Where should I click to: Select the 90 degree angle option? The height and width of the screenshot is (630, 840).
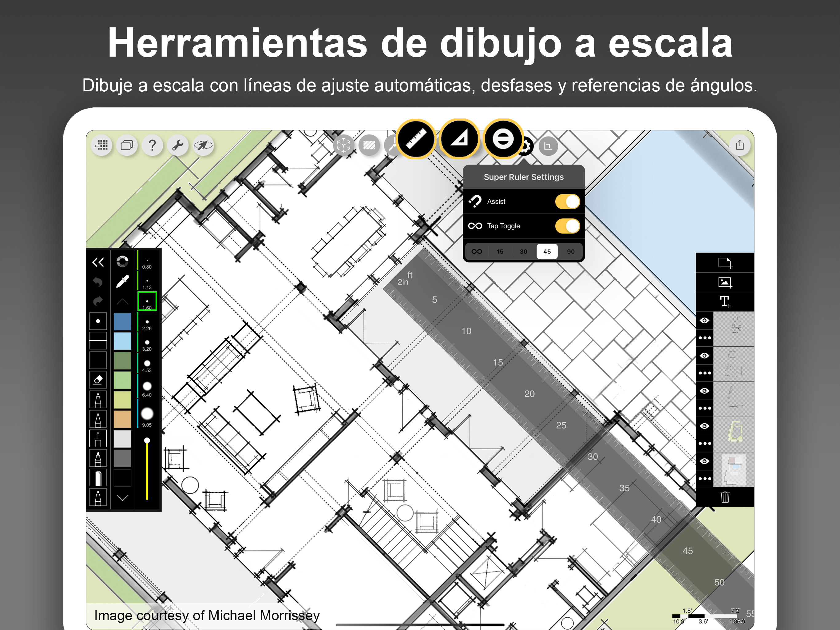pyautogui.click(x=570, y=252)
